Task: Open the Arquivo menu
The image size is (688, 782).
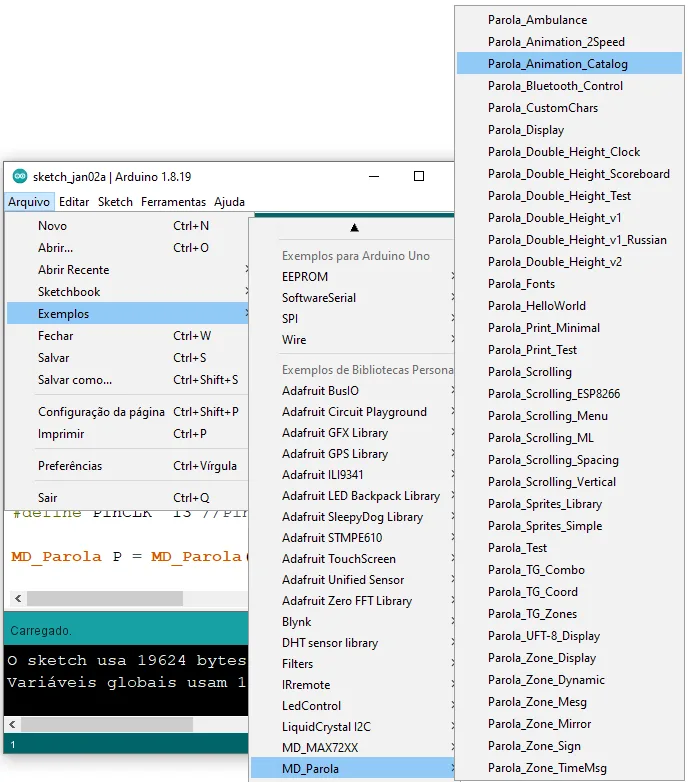Action: click(x=29, y=202)
